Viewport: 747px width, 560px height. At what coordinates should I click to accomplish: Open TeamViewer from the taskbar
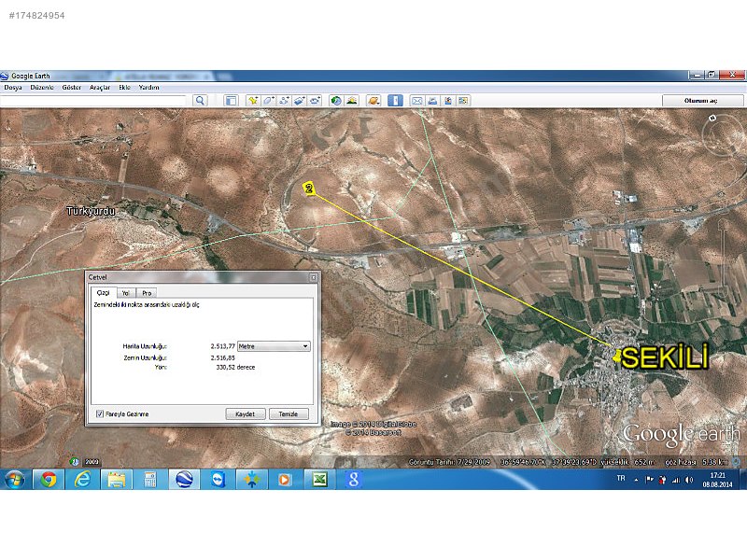click(x=218, y=480)
